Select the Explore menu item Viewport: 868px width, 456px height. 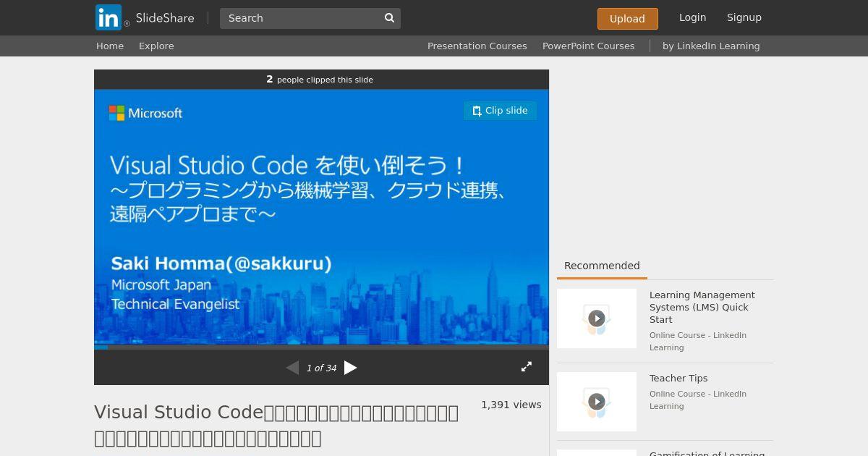(x=156, y=46)
